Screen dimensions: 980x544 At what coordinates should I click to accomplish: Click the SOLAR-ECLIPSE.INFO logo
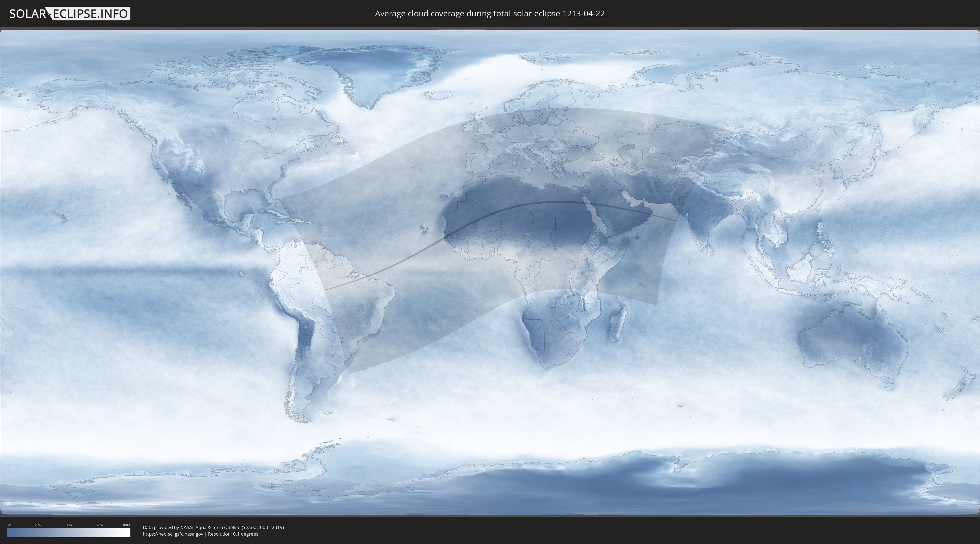pyautogui.click(x=70, y=14)
